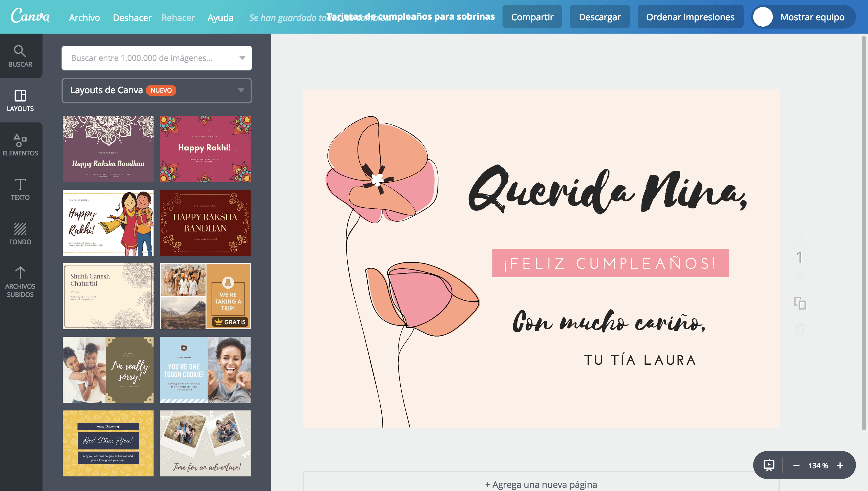This screenshot has height=491, width=868.
Task: Select the dark red HAPPY RAKSHA BANDHAN layout
Action: click(205, 223)
